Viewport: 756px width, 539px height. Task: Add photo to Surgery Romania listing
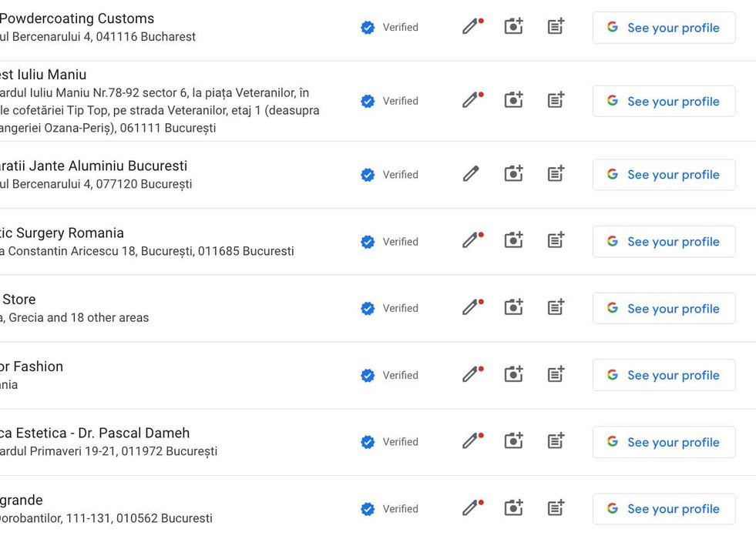(x=513, y=241)
